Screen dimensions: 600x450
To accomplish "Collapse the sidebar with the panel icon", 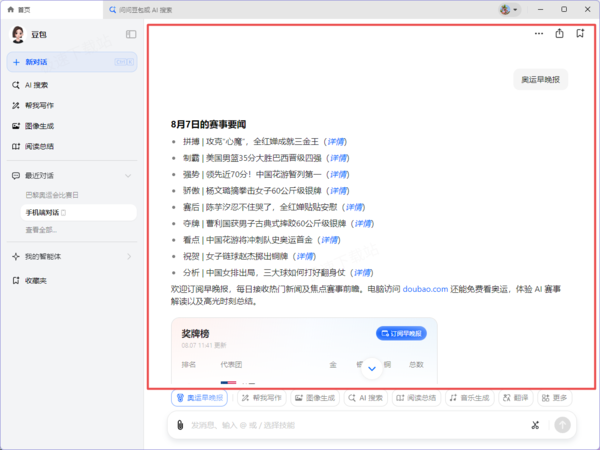I will tap(131, 34).
